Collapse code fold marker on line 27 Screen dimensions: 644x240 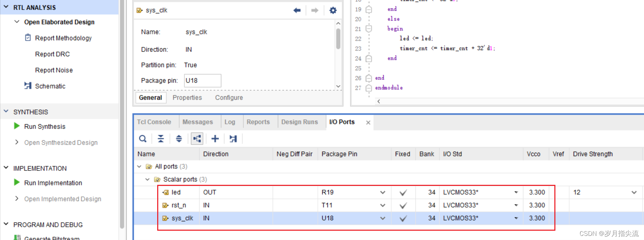[x=369, y=88]
